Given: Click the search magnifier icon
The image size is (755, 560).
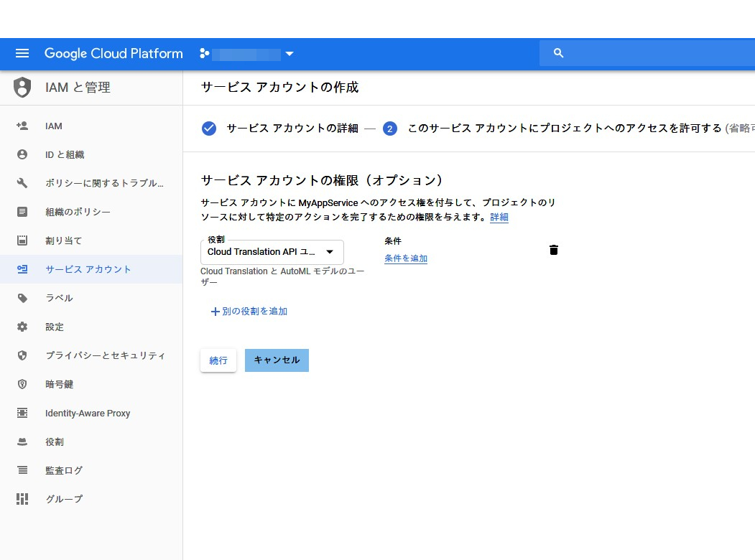Looking at the screenshot, I should click(559, 54).
